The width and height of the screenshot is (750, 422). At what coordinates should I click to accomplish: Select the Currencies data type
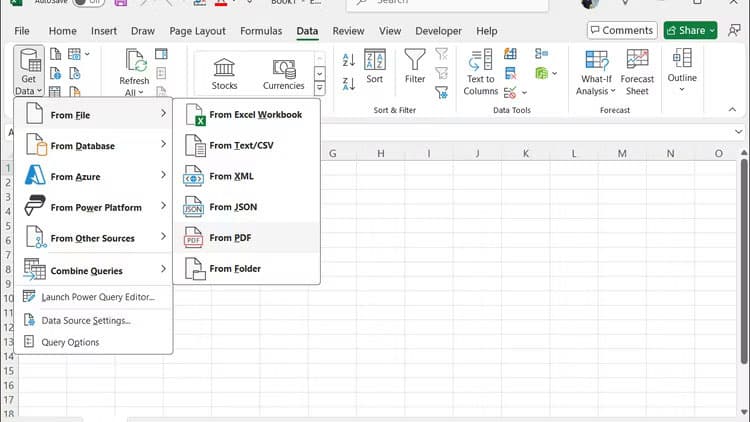(x=283, y=69)
